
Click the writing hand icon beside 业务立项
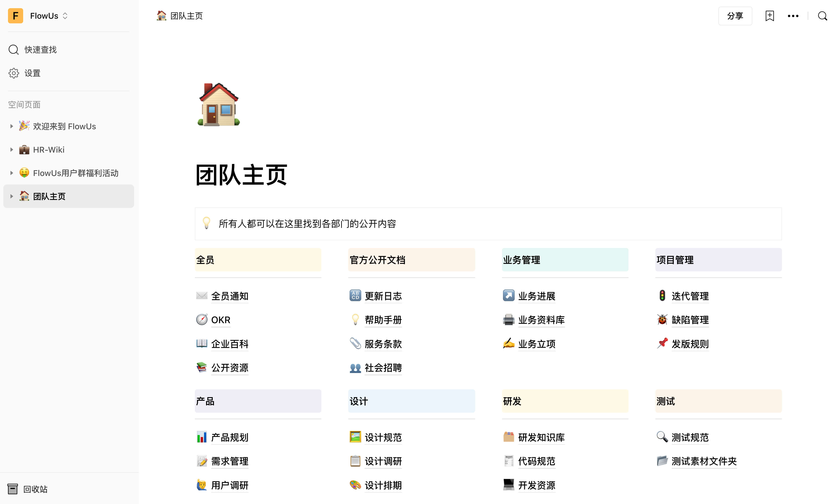tap(509, 343)
